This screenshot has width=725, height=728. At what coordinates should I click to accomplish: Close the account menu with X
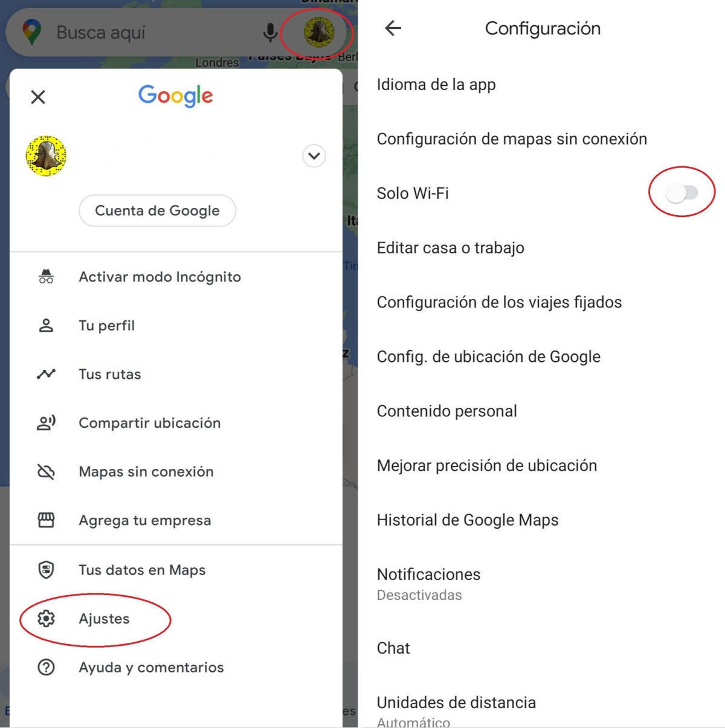point(38,97)
